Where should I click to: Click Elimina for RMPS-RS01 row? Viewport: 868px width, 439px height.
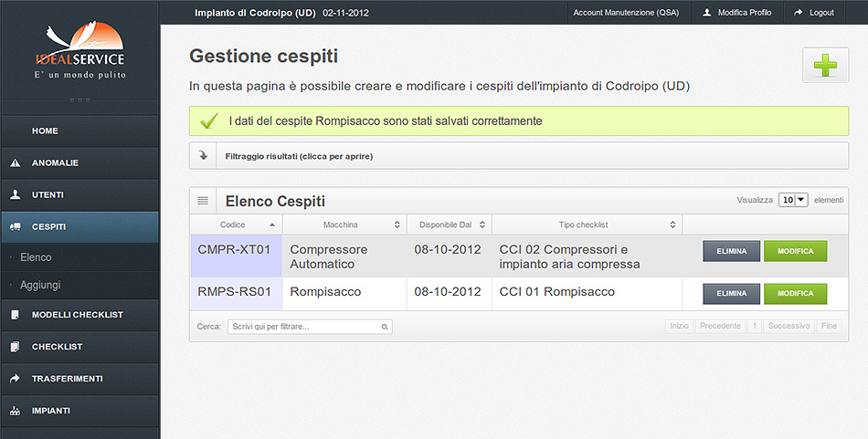coord(732,294)
